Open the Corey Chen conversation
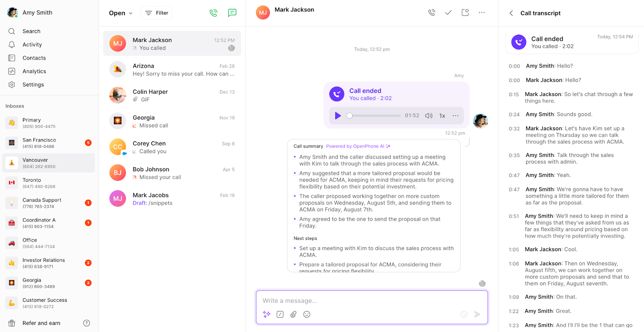The height and width of the screenshot is (332, 644). (172, 147)
